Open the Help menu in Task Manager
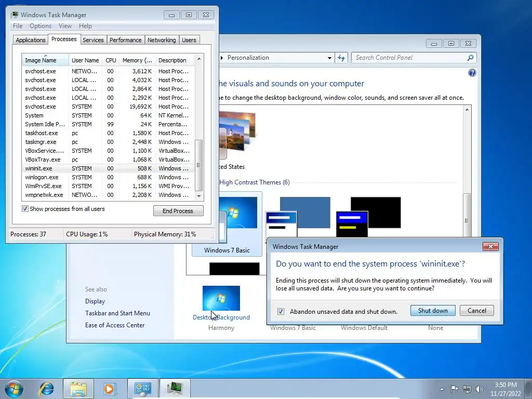This screenshot has width=532, height=399. pyautogui.click(x=85, y=26)
